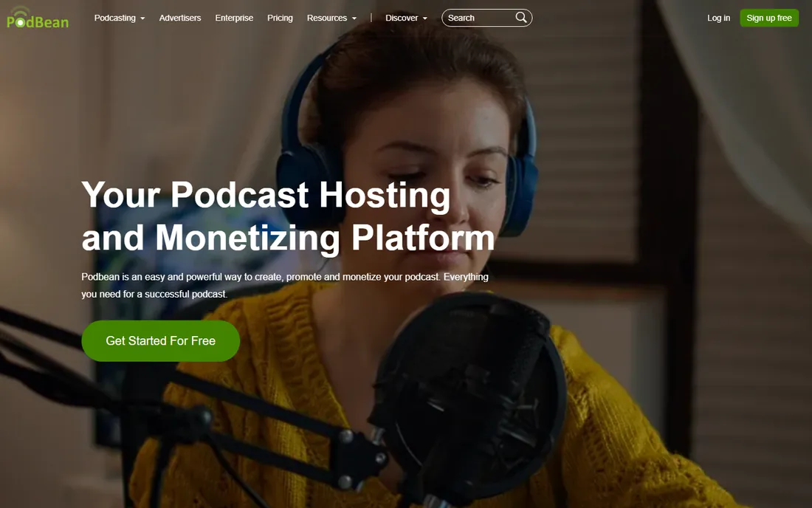Open the Enterprise menu item

pos(234,18)
